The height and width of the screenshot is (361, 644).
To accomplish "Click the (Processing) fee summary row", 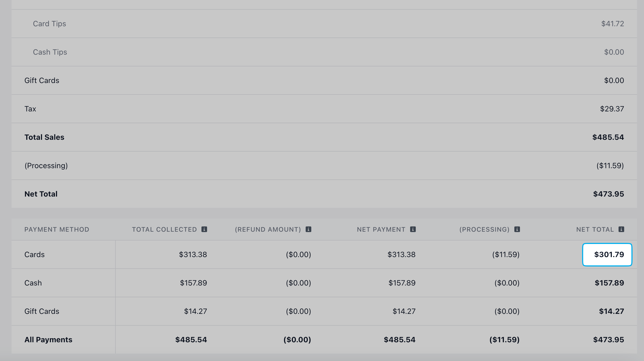I will pyautogui.click(x=324, y=166).
